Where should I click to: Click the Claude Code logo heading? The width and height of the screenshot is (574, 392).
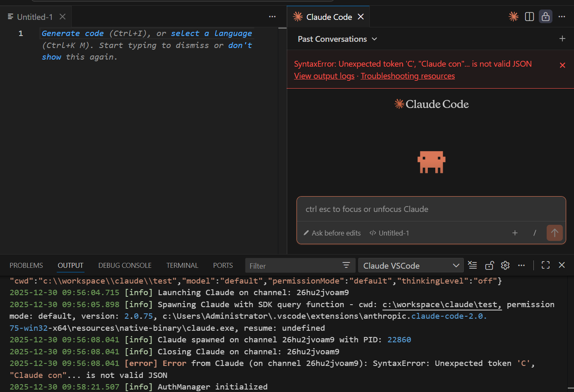coord(431,104)
